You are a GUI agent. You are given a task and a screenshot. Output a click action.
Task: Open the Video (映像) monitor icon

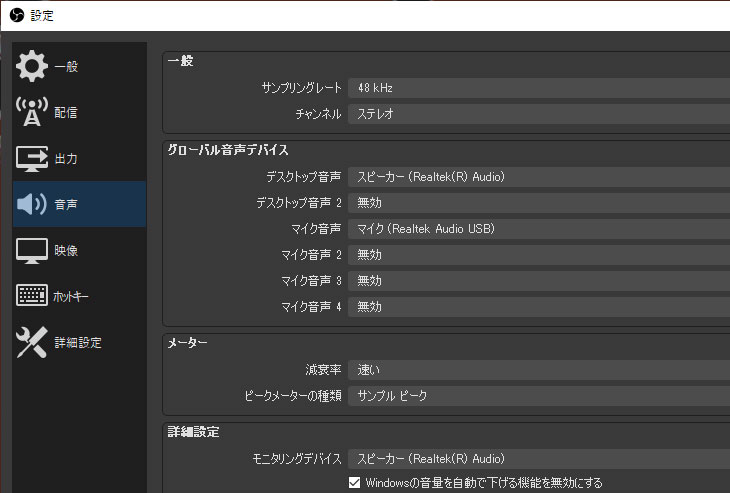[x=32, y=250]
